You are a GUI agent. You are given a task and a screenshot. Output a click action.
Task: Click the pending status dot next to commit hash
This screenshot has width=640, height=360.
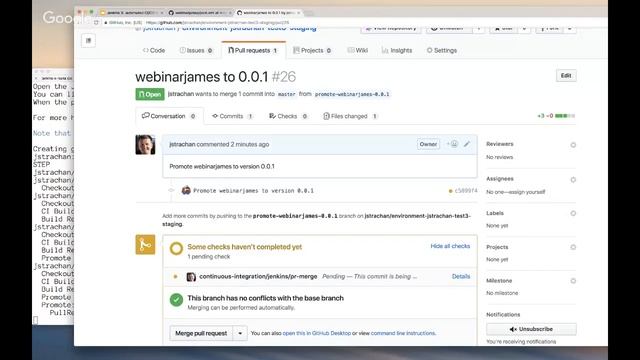(451, 191)
